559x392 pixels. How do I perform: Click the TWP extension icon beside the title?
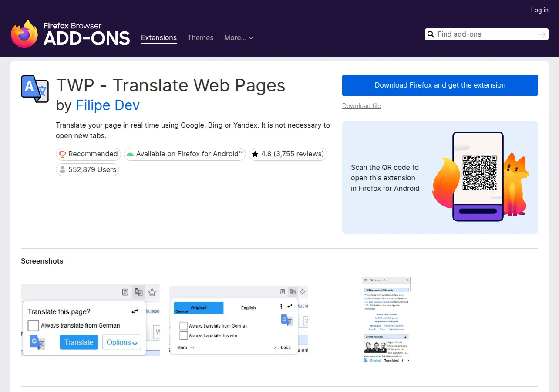click(x=35, y=89)
